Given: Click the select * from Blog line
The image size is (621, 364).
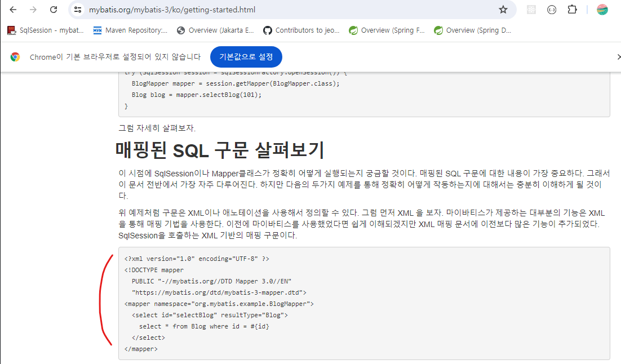Looking at the screenshot, I should tap(204, 326).
